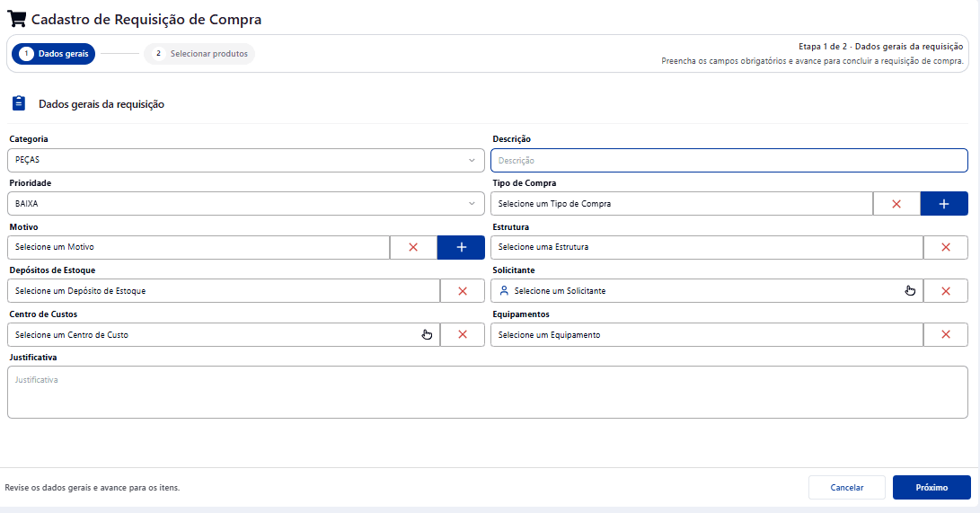
Task: Clear the Motivo field with red X
Action: pos(413,247)
